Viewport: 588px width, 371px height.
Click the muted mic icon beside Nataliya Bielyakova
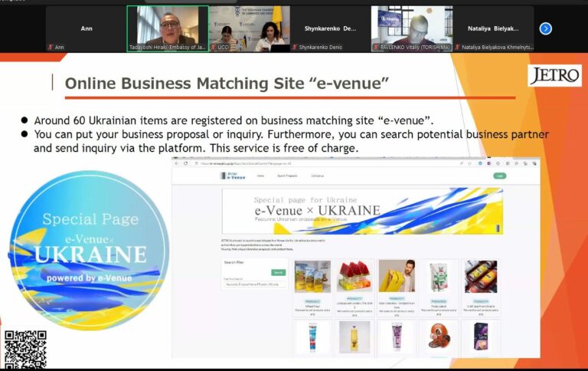[x=458, y=47]
